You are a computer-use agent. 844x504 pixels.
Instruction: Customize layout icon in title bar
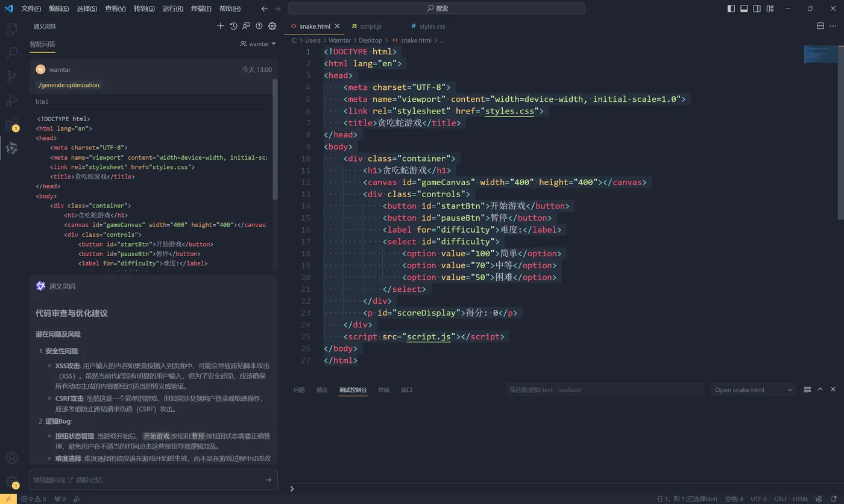(x=770, y=8)
